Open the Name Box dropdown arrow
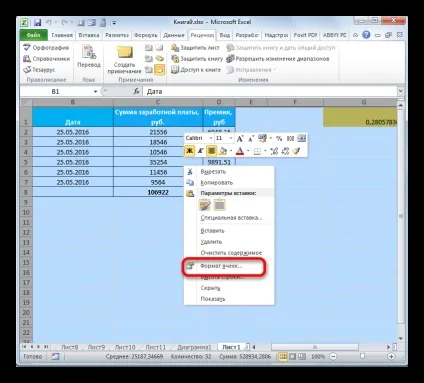 coord(95,91)
